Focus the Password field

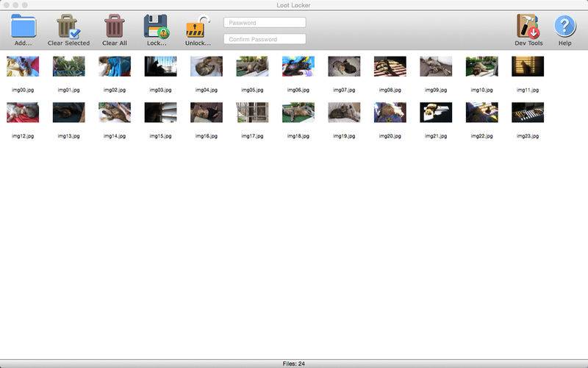(x=265, y=23)
